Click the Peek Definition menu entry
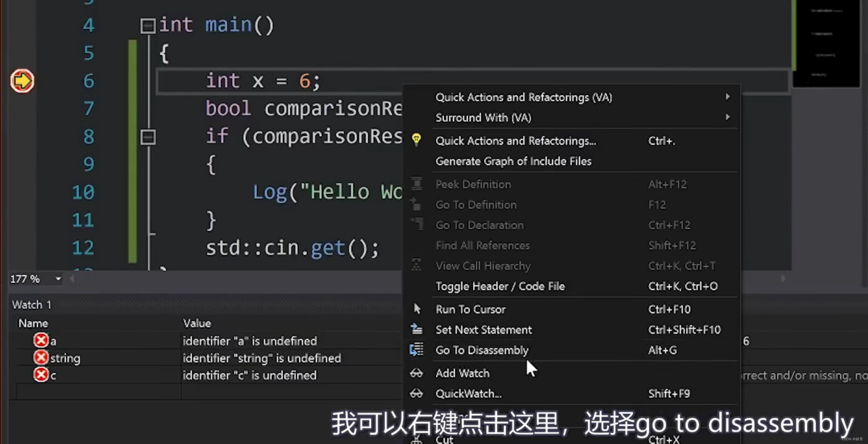Screen dimensions: 868x444 [572, 184]
